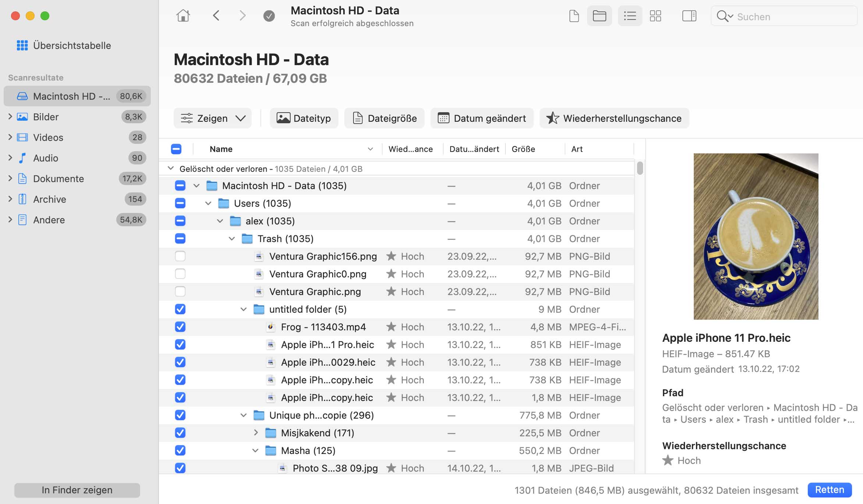The height and width of the screenshot is (504, 863).
Task: Check Ventura Graphic.png checkbox
Action: pos(180,291)
